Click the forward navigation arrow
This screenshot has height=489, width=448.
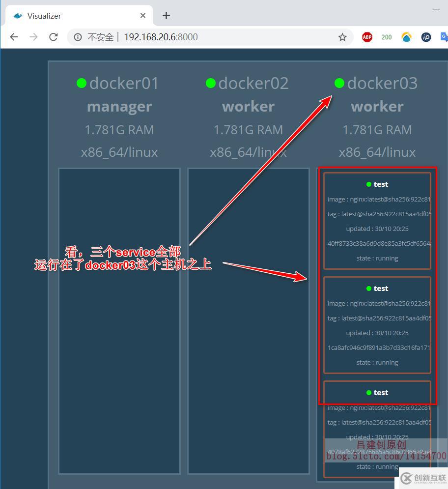33,37
